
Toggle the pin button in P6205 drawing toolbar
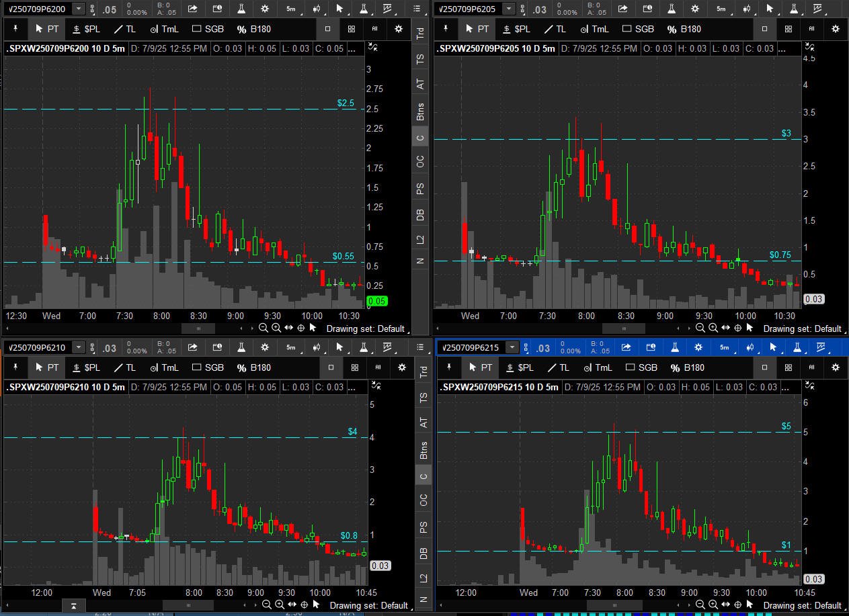pyautogui.click(x=446, y=29)
